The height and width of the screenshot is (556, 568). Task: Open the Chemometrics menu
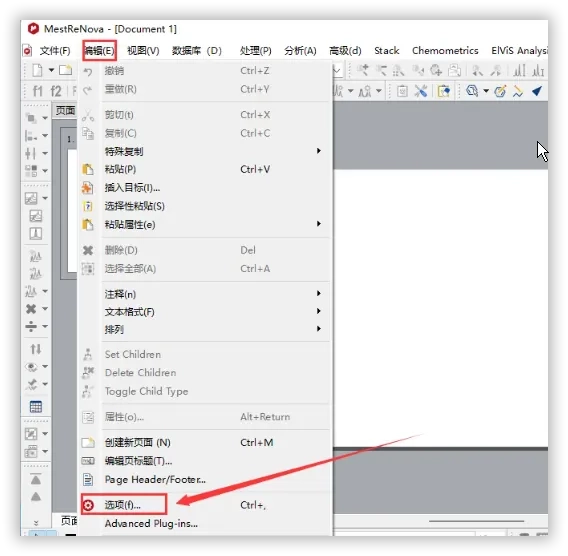click(x=445, y=50)
